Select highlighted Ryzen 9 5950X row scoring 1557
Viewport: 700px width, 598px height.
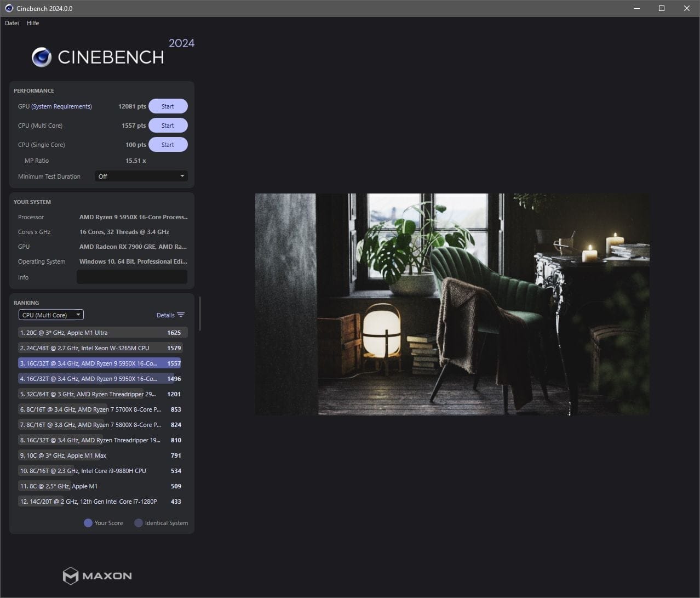tap(102, 363)
